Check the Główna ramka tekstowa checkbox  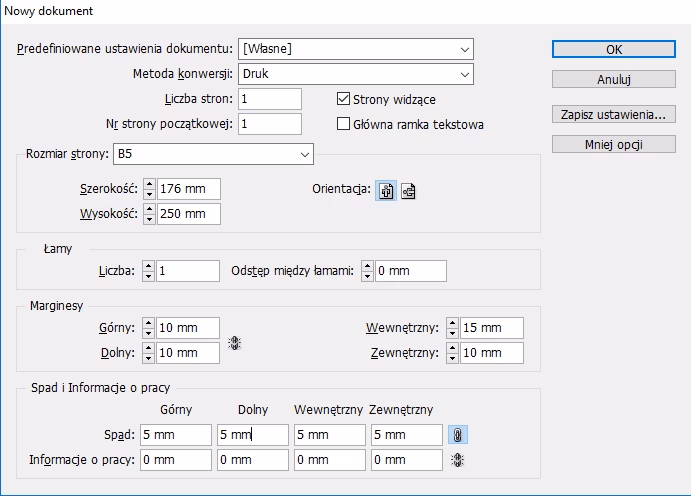point(343,124)
